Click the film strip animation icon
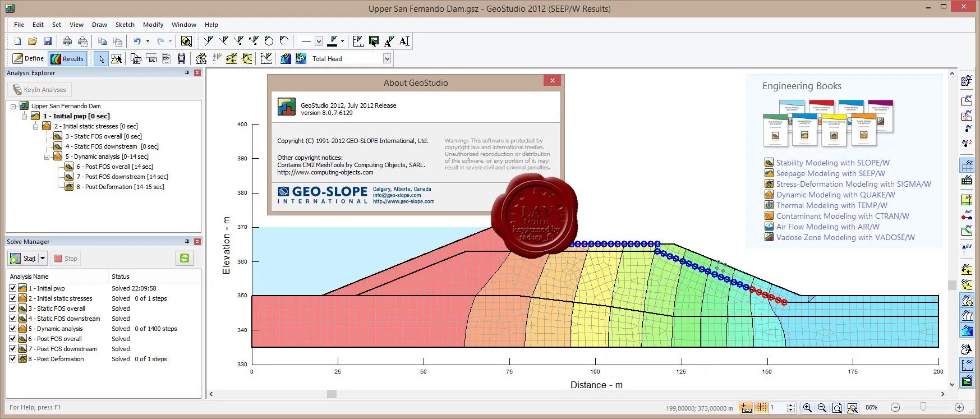Screen dimensions: 980x419 click(181, 58)
